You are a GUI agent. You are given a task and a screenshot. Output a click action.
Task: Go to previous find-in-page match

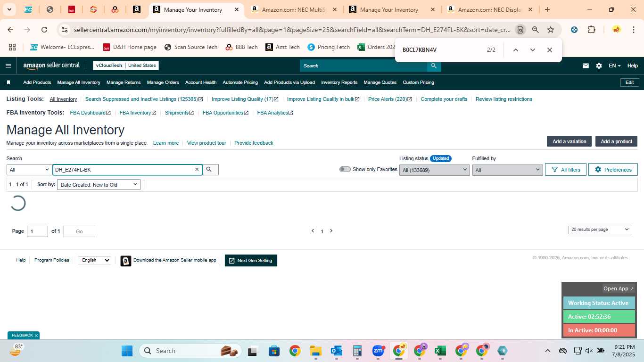click(516, 50)
